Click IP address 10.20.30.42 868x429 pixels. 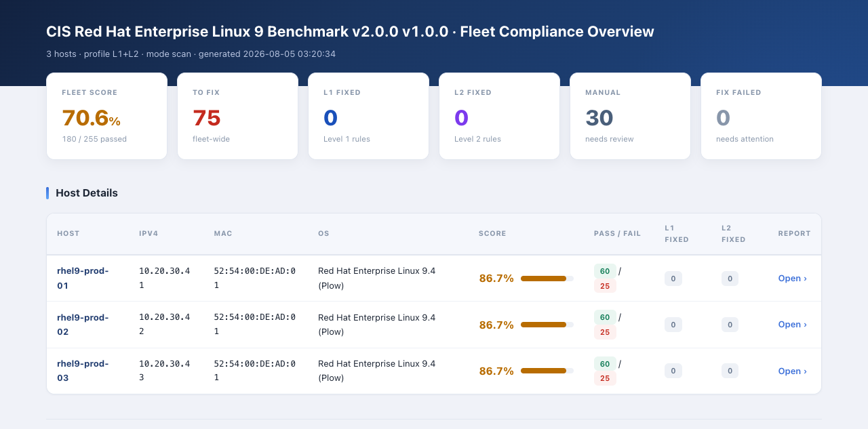click(165, 325)
